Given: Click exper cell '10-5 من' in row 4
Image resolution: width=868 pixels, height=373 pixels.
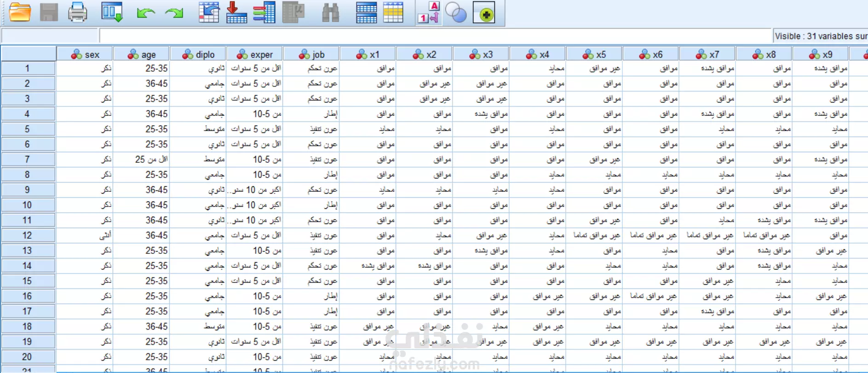Looking at the screenshot, I should [255, 114].
